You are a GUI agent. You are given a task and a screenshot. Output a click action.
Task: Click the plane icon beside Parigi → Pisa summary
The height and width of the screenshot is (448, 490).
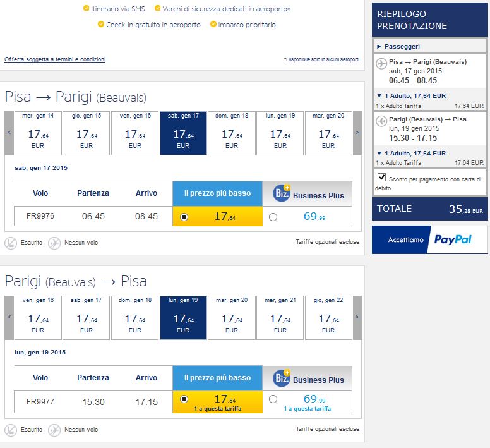point(381,121)
